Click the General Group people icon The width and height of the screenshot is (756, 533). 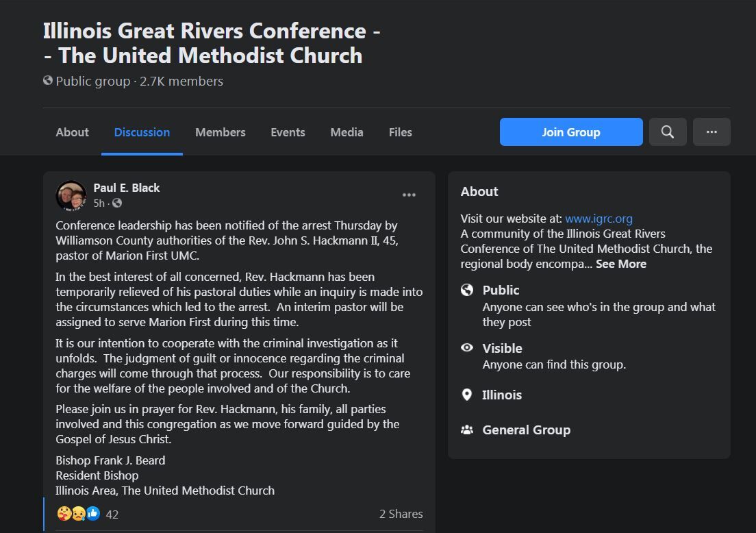[x=467, y=430]
